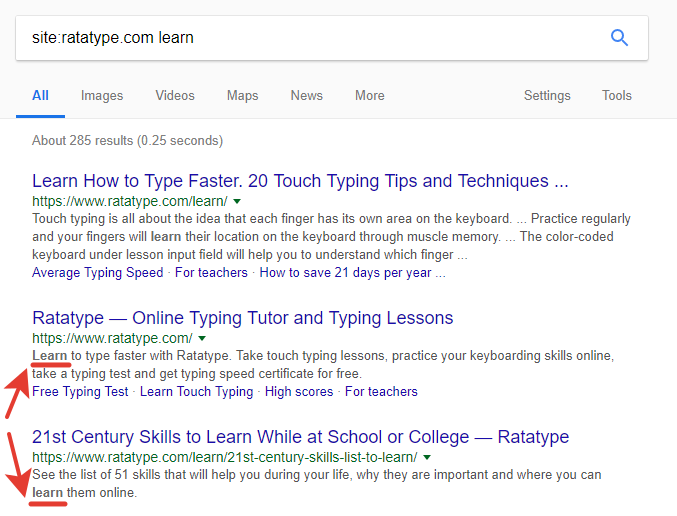This screenshot has height=516, width=677.
Task: Click the green https://www.ratatype.com/ URL text
Action: click(112, 338)
